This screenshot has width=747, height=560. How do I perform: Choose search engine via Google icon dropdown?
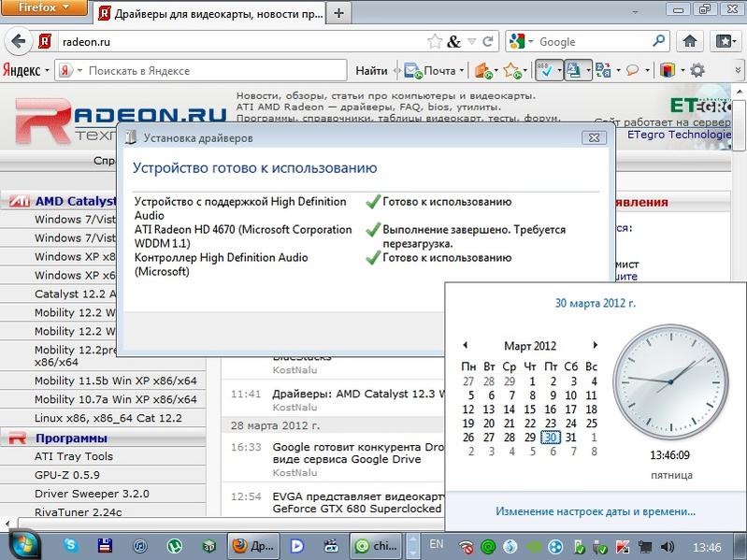521,41
